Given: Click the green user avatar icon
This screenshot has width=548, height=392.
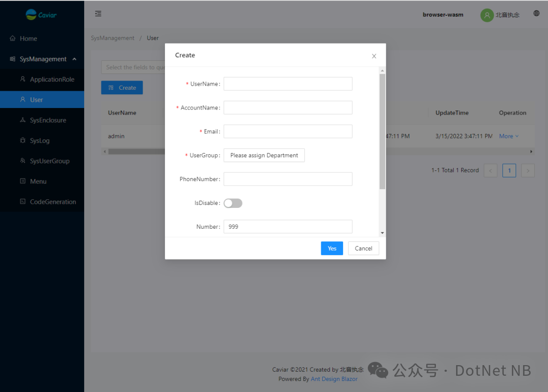Looking at the screenshot, I should 487,15.
